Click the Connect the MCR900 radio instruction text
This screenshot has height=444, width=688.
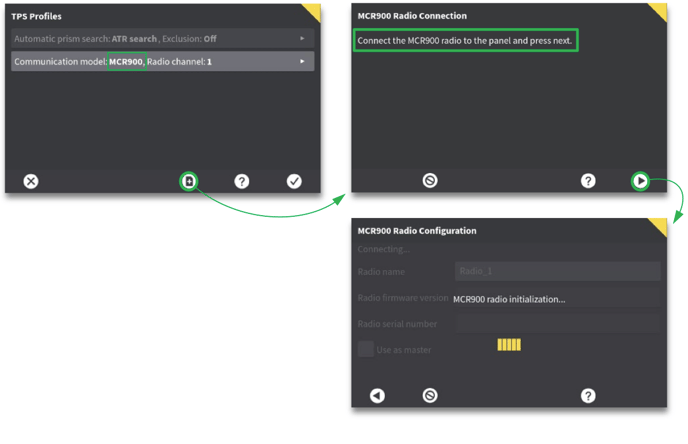465,41
